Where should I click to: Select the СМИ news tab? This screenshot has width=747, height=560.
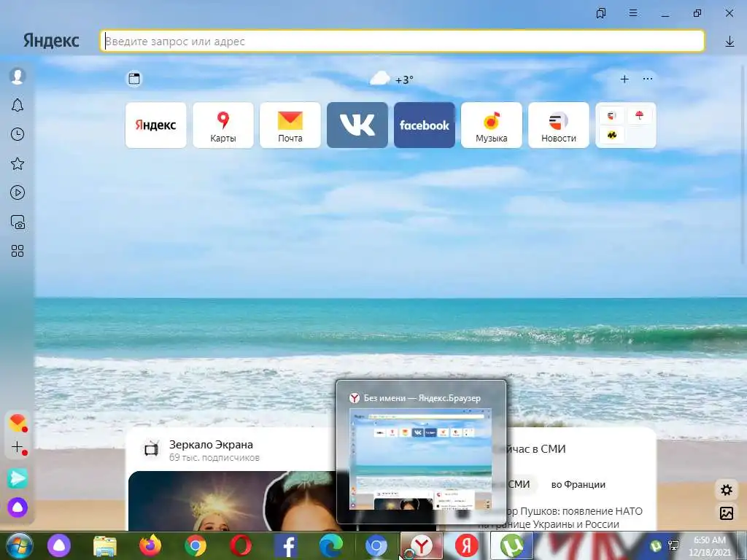coord(519,484)
